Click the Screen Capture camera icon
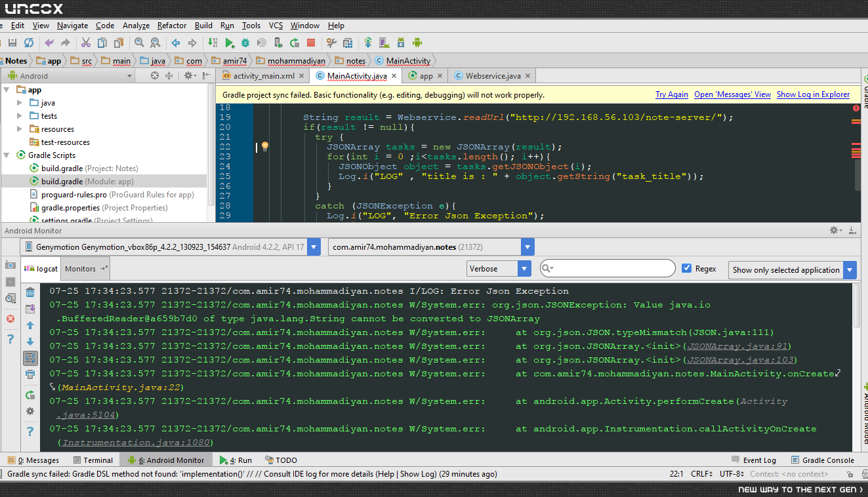Viewport: 868px width, 497px height. [x=10, y=265]
